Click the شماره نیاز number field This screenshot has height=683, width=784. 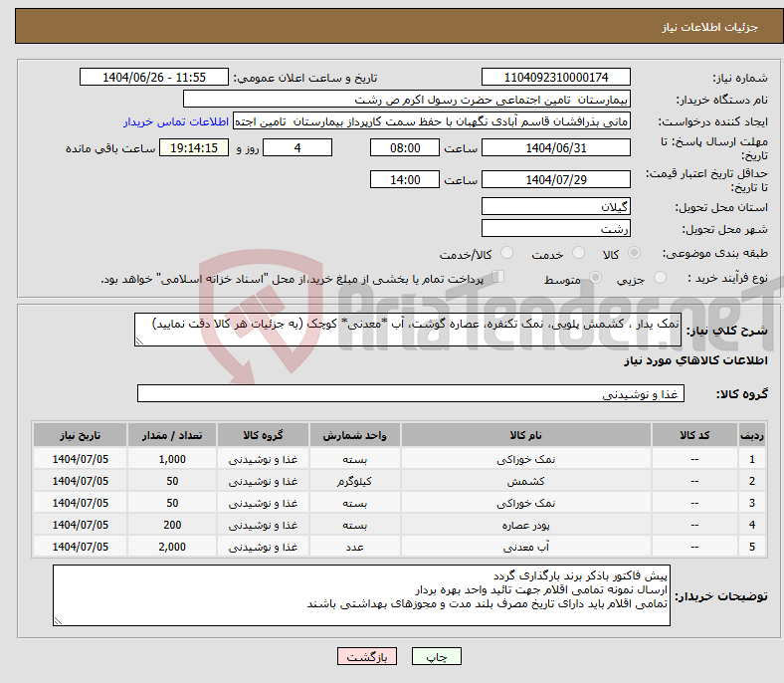[x=555, y=78]
